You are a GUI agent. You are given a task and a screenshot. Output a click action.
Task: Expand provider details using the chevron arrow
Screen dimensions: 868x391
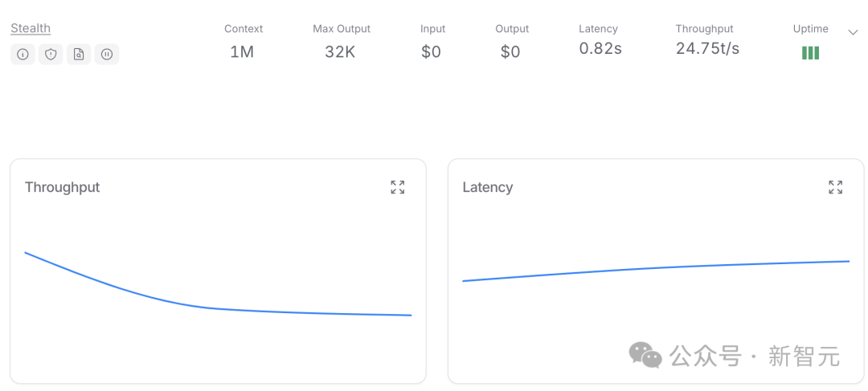pyautogui.click(x=853, y=32)
